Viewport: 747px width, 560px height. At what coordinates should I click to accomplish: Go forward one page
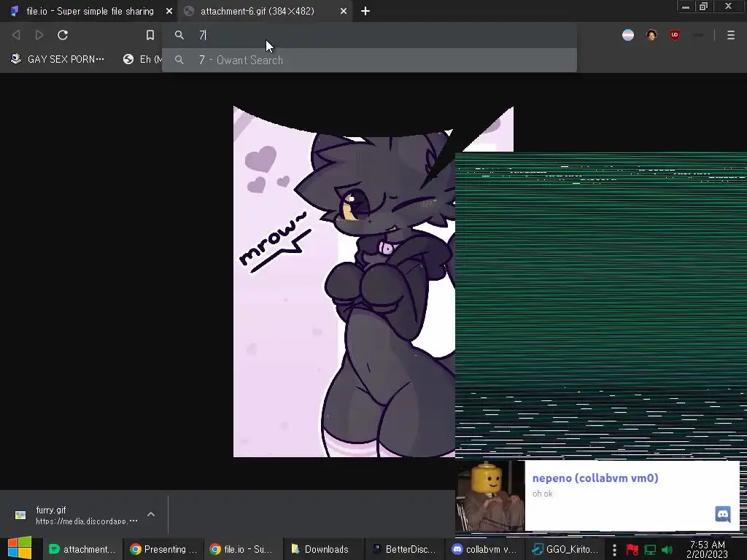[x=39, y=35]
